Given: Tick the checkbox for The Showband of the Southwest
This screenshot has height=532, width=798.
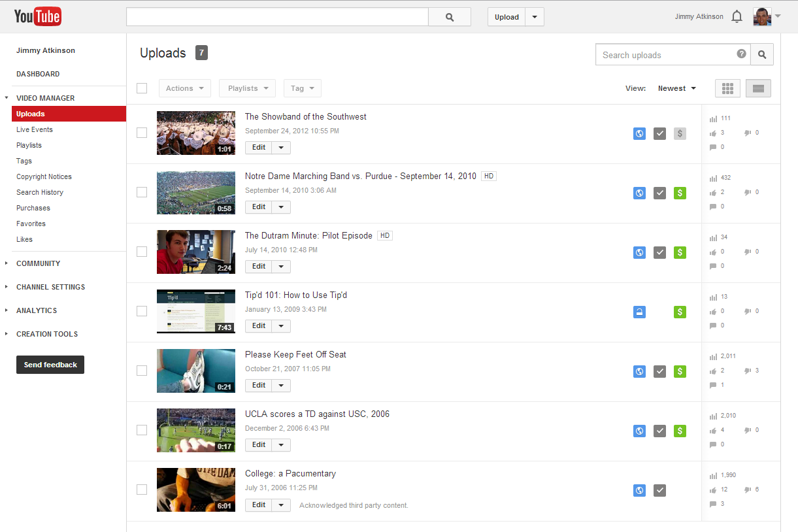Looking at the screenshot, I should click(142, 133).
